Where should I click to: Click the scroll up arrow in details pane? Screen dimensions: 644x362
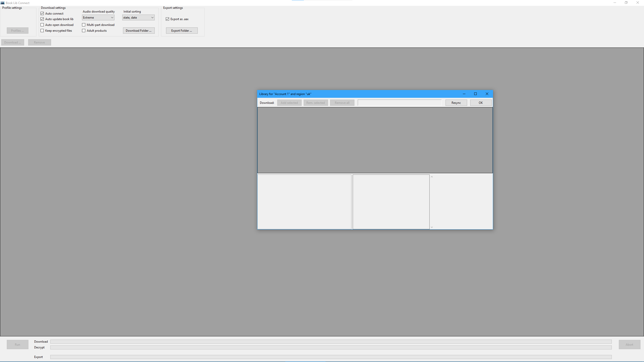[x=432, y=177]
